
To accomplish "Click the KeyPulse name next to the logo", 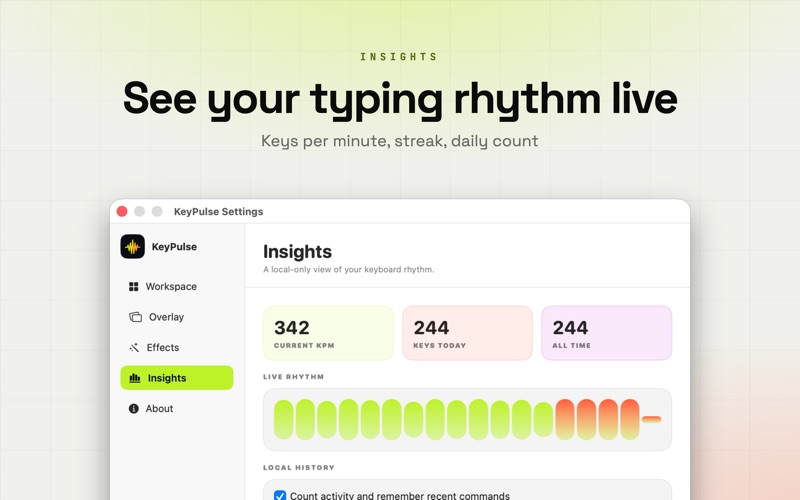I will (x=174, y=247).
